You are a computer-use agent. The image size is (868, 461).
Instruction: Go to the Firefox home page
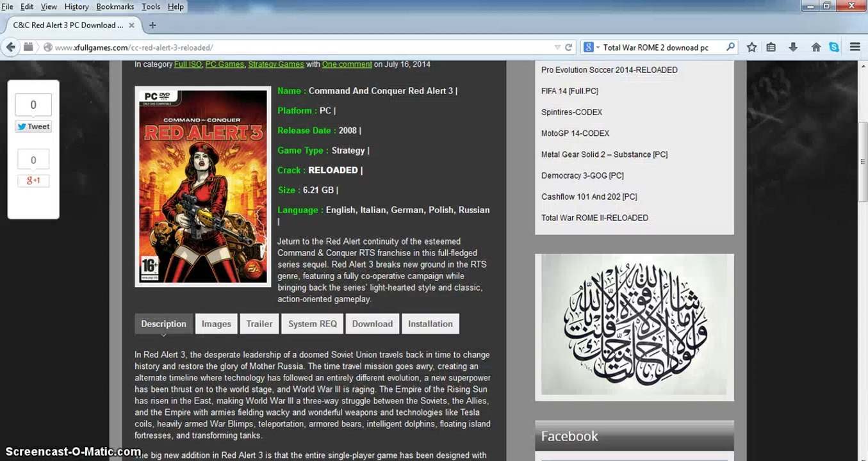[815, 47]
